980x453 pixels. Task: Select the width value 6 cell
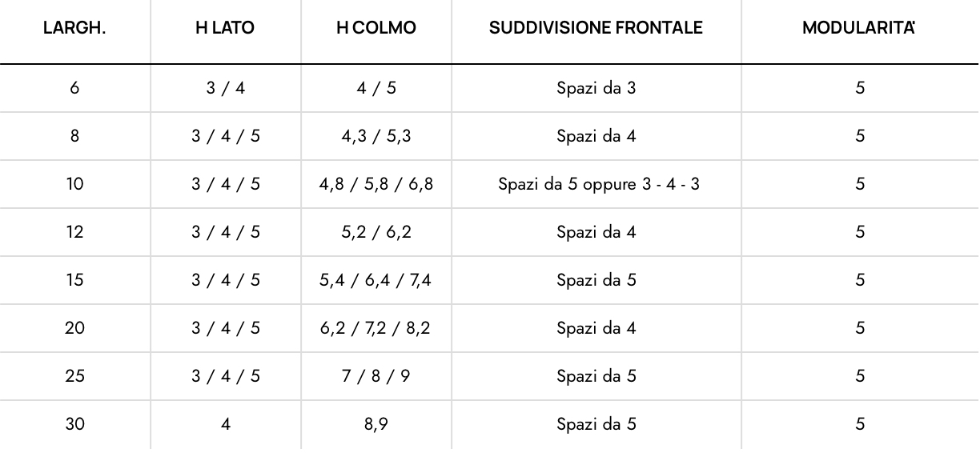pos(74,88)
